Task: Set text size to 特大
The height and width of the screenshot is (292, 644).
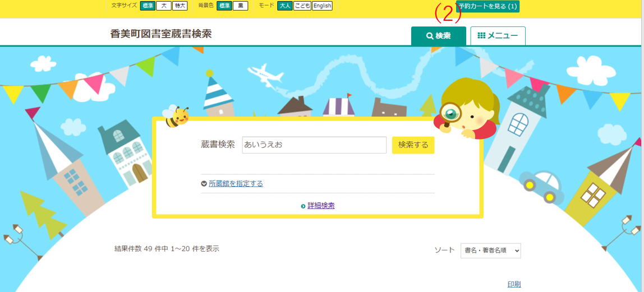Action: [x=180, y=6]
